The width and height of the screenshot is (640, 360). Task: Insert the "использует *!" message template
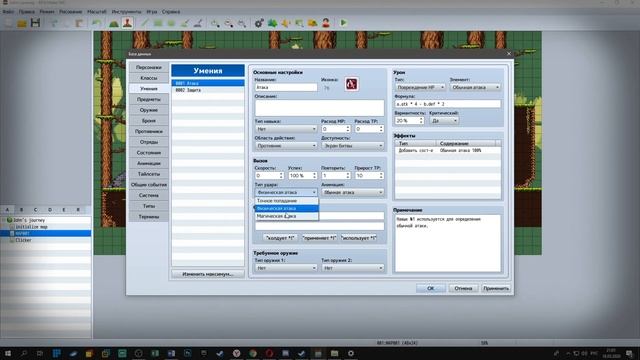359,238
